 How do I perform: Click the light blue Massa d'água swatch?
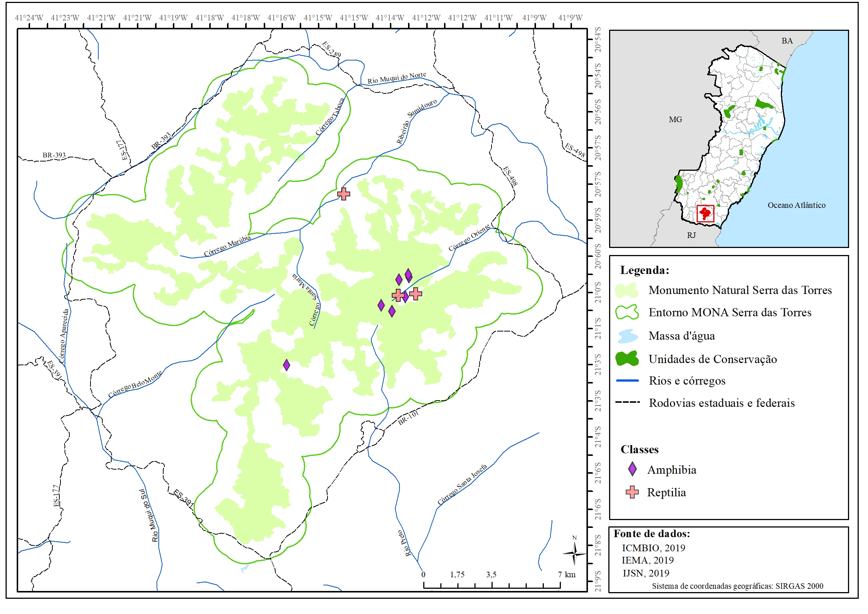[x=627, y=336]
